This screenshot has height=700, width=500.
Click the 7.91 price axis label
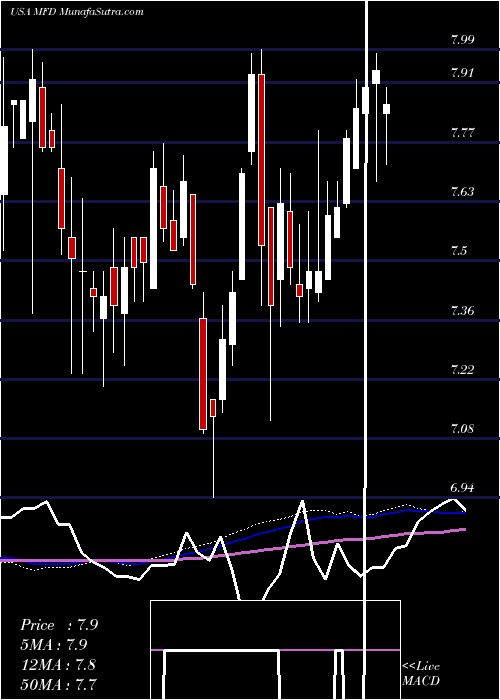pyautogui.click(x=462, y=73)
